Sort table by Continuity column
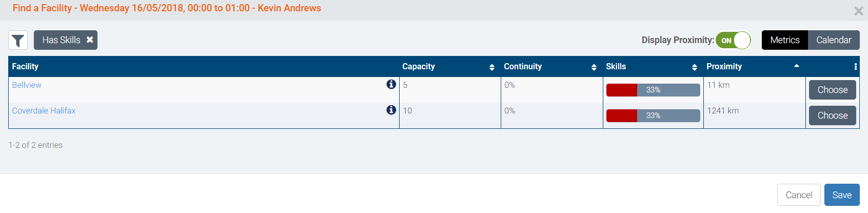 [x=594, y=67]
